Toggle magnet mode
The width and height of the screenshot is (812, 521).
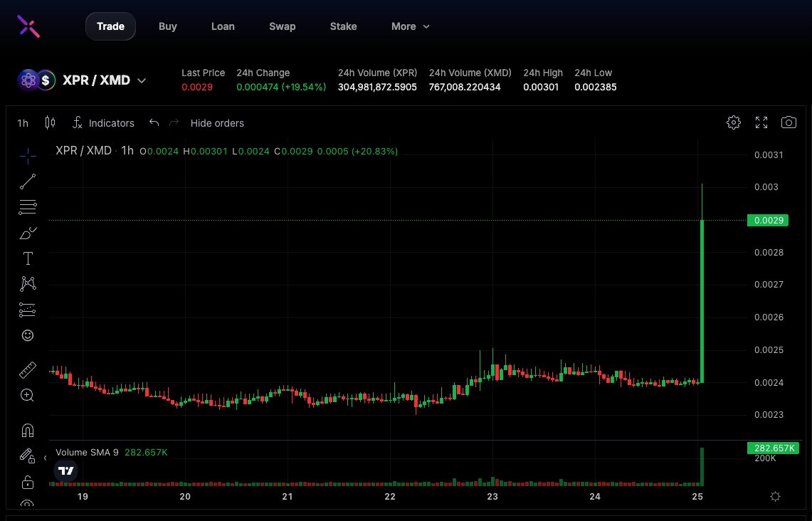click(28, 431)
